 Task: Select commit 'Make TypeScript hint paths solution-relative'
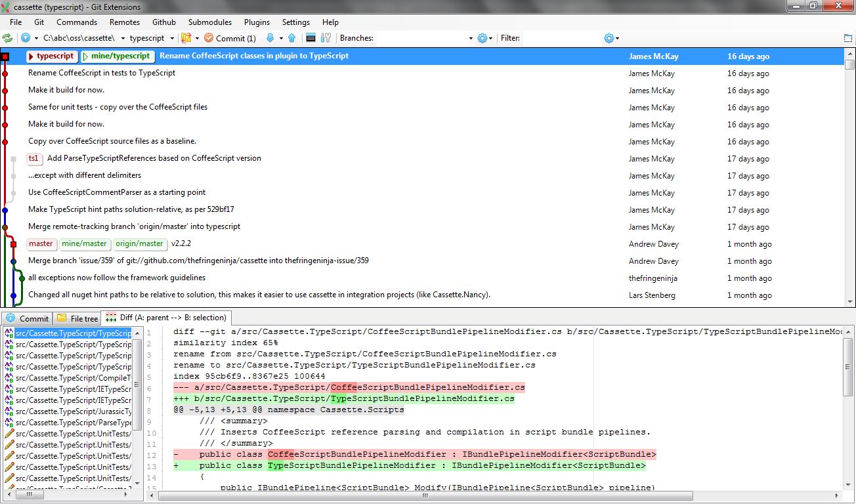tap(131, 209)
